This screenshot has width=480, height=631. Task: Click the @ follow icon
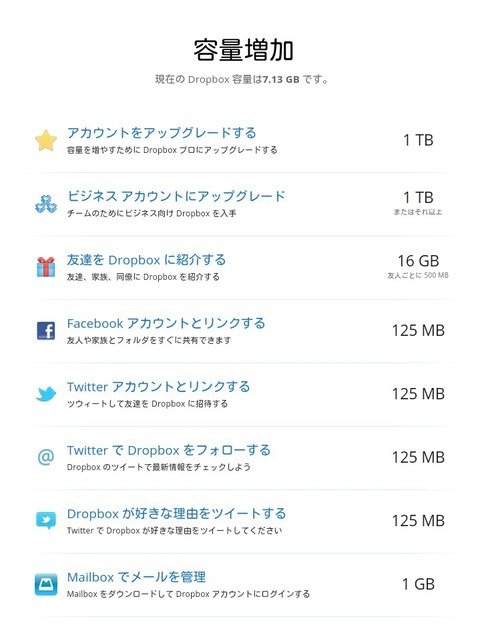[46, 457]
